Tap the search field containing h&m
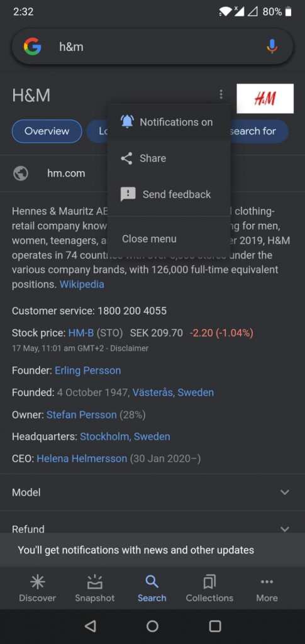Viewport: 305px width, 644px height. tap(152, 47)
